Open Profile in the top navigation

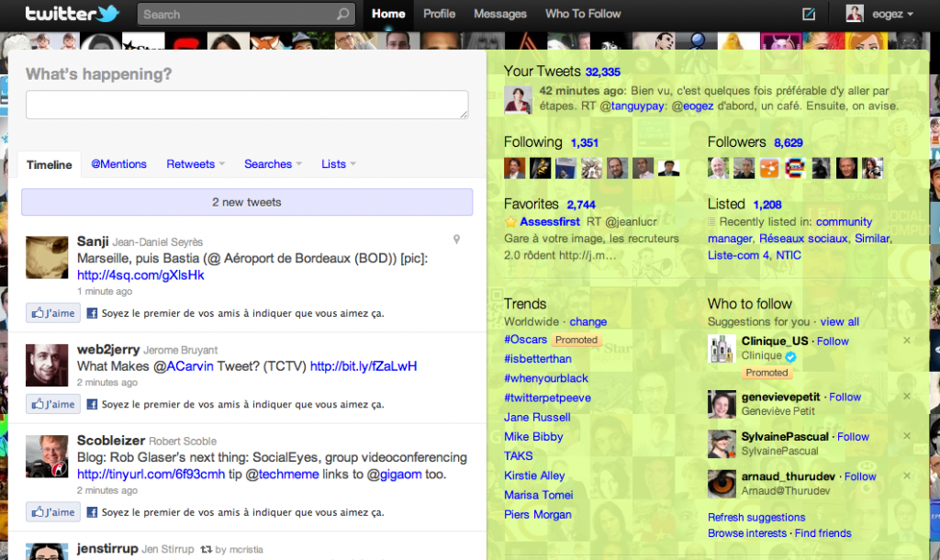coord(440,14)
